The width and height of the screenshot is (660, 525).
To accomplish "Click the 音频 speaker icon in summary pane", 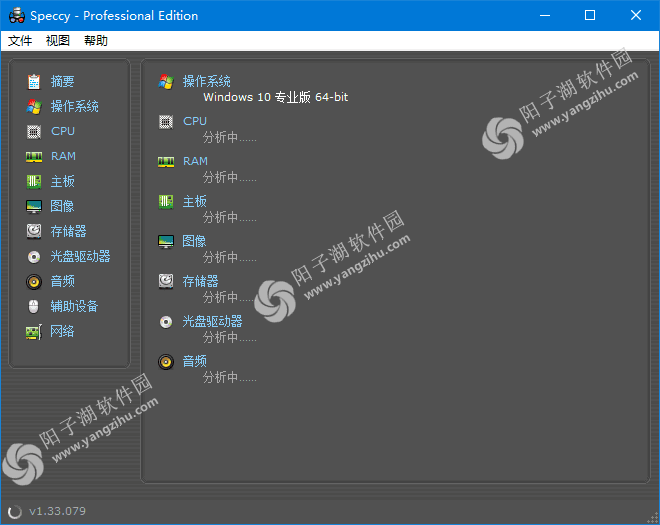I will pyautogui.click(x=166, y=362).
